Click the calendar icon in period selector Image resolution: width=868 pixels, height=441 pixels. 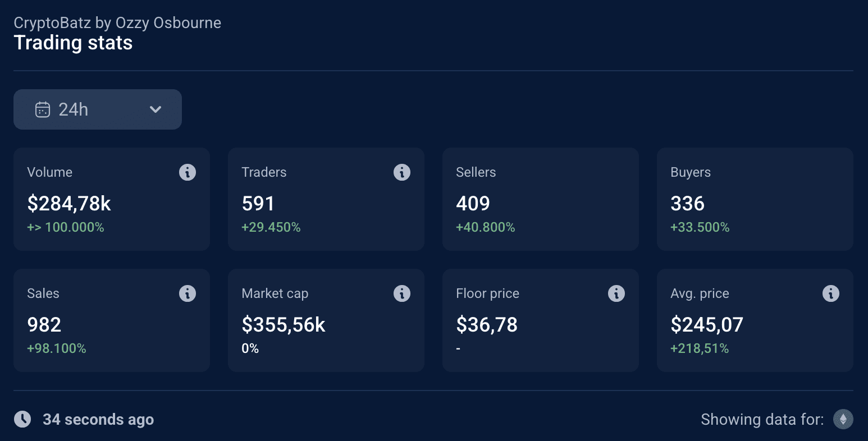tap(43, 109)
